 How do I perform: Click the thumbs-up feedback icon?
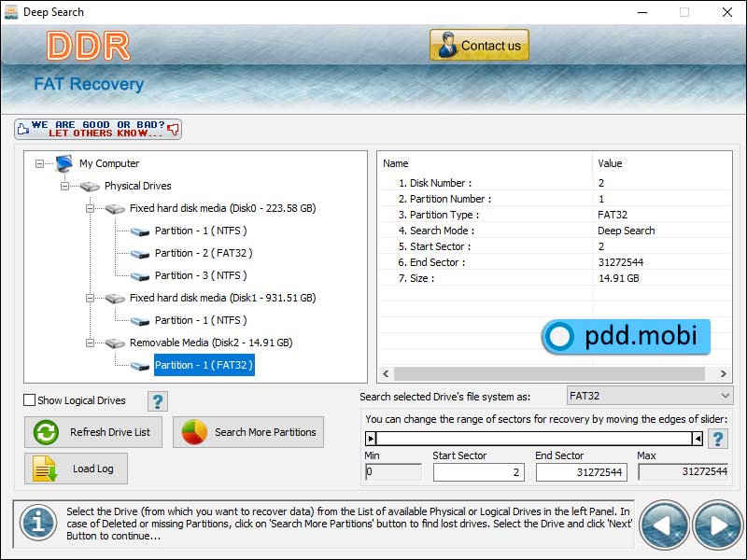click(x=22, y=128)
